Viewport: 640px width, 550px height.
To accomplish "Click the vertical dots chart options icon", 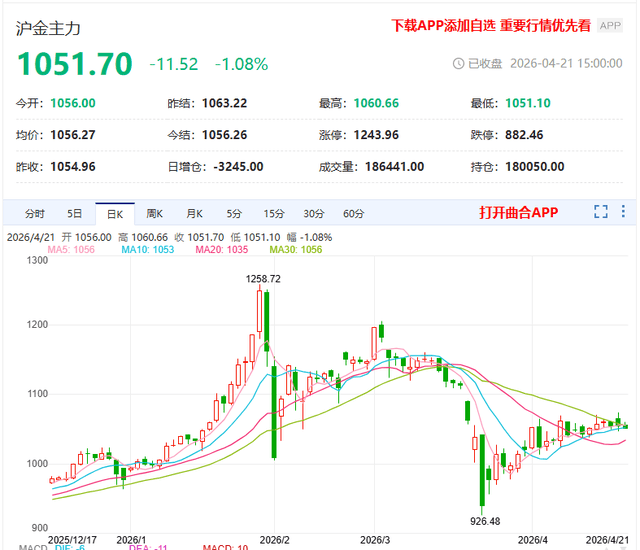I will pos(624,212).
